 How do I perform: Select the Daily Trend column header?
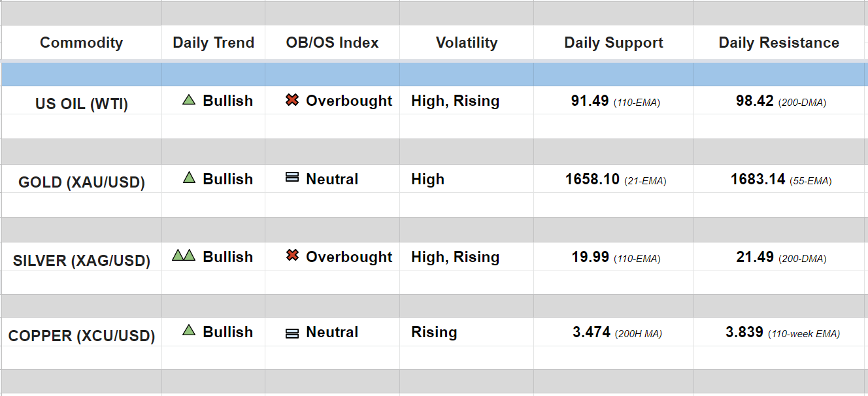click(213, 43)
